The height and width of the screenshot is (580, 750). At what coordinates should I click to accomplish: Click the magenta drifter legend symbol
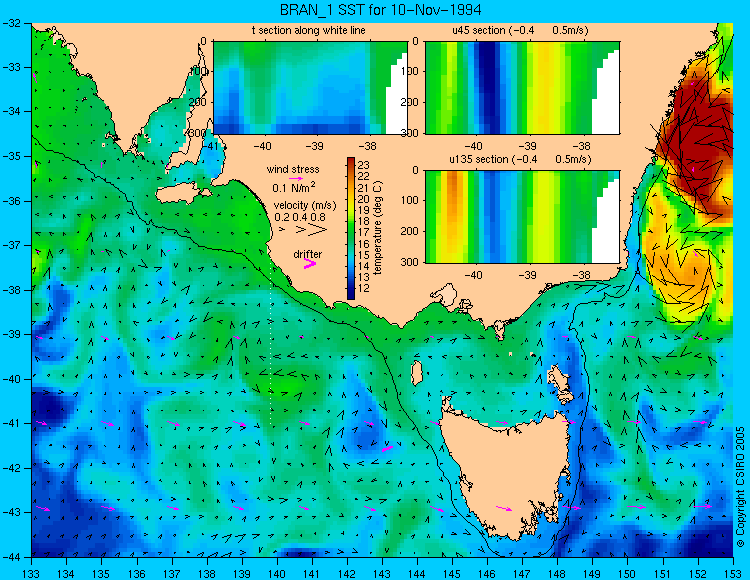click(x=310, y=264)
